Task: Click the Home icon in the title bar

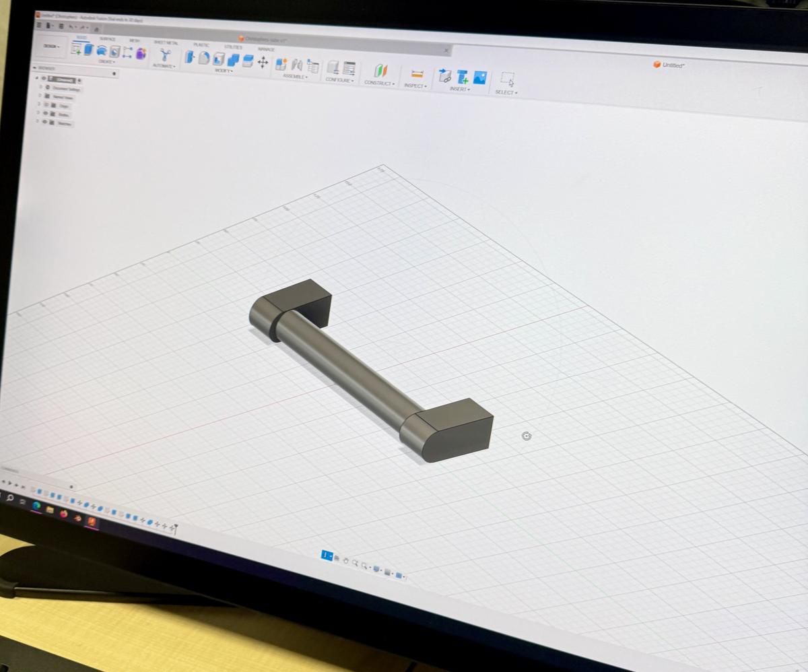Action: (96, 29)
